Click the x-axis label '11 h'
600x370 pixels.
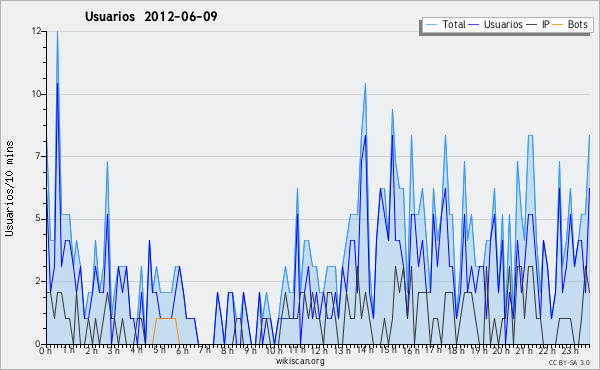tap(297, 350)
